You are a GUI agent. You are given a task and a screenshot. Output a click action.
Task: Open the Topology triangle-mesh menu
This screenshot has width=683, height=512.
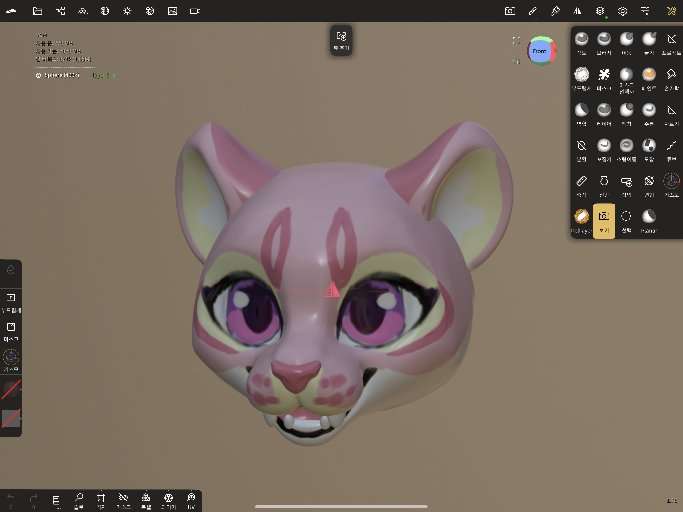point(82,11)
